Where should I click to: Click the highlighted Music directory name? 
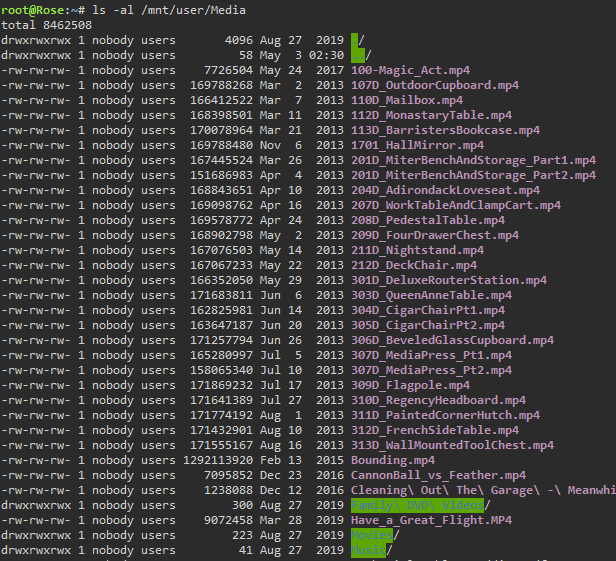368,550
